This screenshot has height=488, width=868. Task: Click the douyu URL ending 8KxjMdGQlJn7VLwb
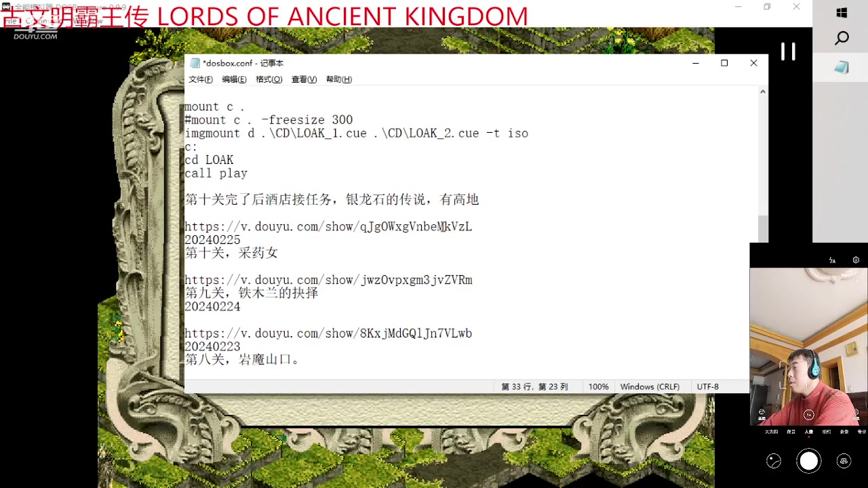(328, 333)
